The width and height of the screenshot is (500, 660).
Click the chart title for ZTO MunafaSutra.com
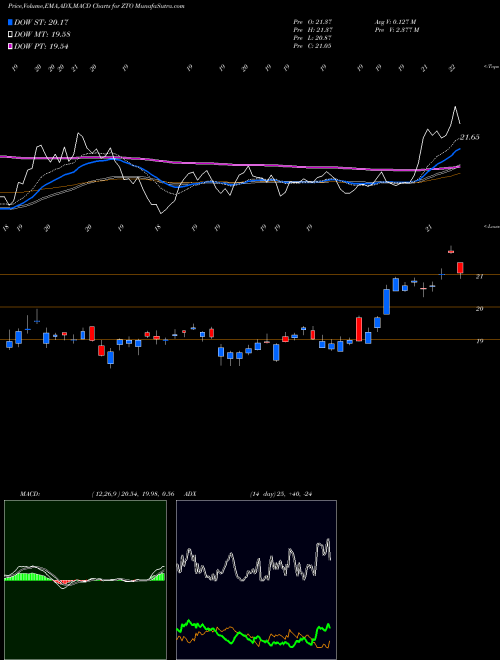[96, 6]
